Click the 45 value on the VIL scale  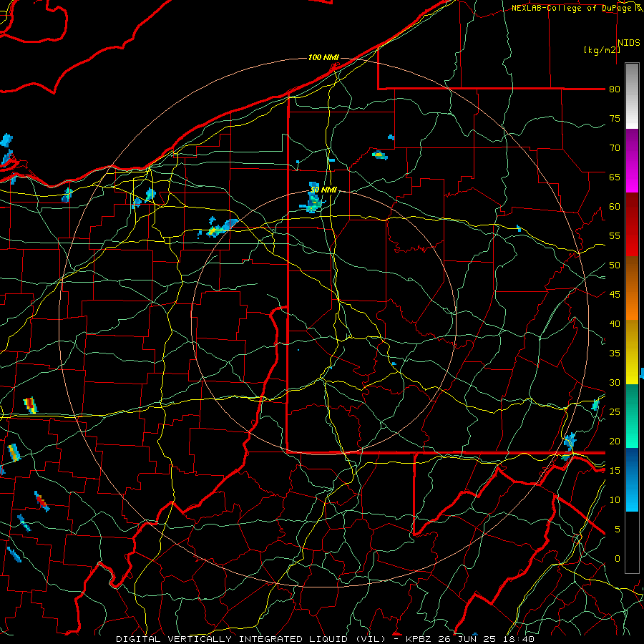[x=615, y=295]
